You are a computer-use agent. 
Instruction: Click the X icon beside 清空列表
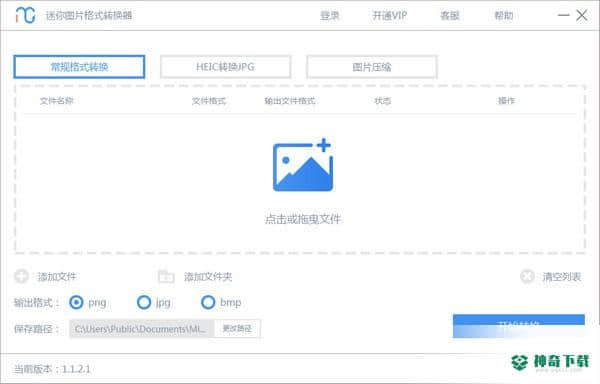point(527,276)
